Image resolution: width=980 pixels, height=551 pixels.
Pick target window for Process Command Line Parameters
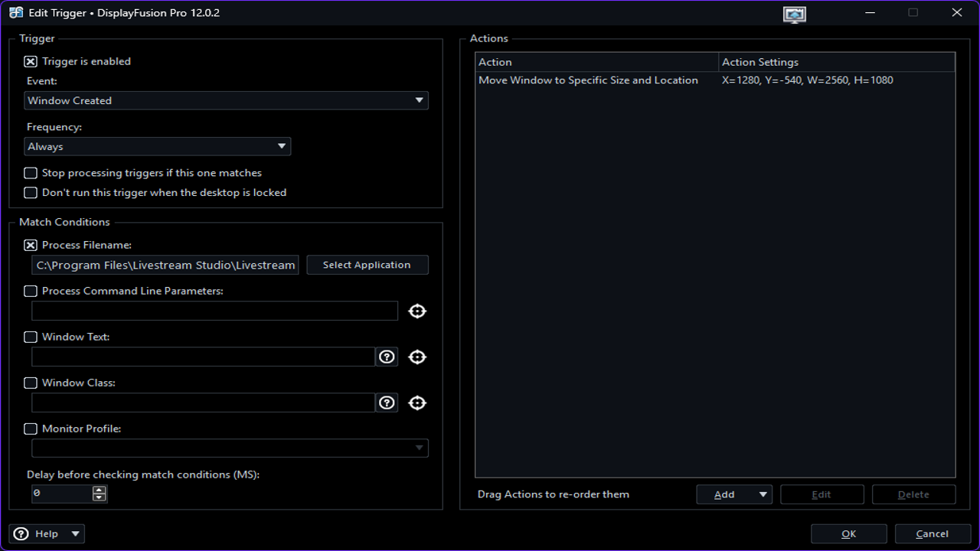pos(417,311)
